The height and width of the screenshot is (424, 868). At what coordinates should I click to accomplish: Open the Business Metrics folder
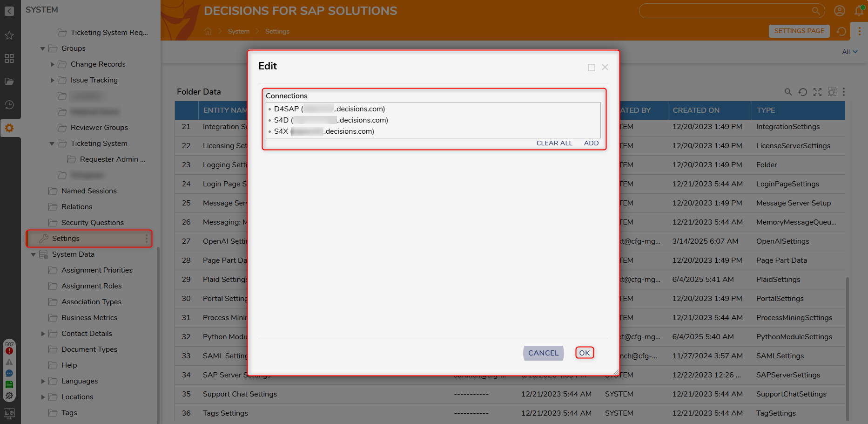click(x=89, y=318)
